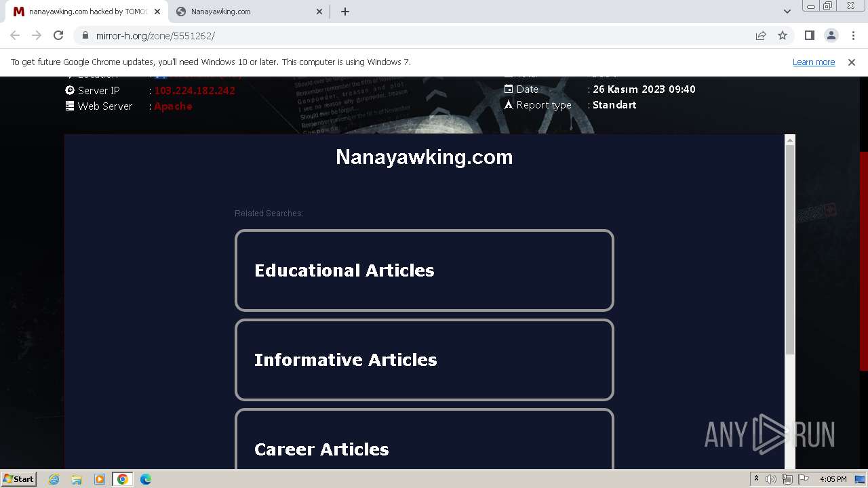The height and width of the screenshot is (488, 868).
Task: Click the date 26 Kasım 2023 09:40
Action: (x=644, y=89)
